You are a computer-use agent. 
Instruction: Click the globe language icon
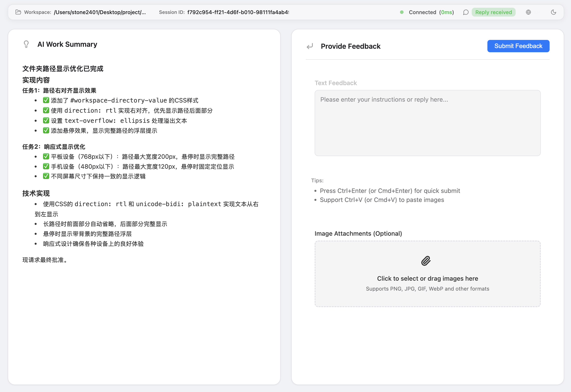tap(528, 12)
